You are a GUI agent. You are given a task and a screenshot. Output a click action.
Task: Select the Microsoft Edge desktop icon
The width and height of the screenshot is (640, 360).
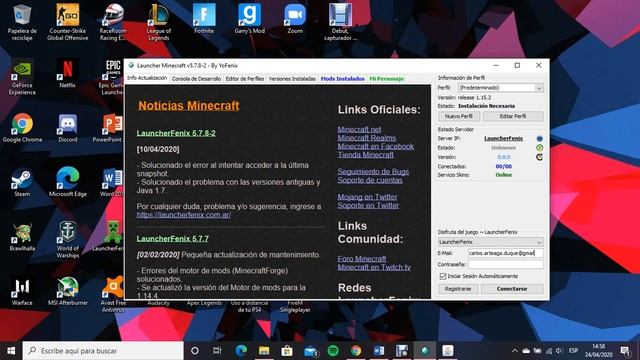67,182
